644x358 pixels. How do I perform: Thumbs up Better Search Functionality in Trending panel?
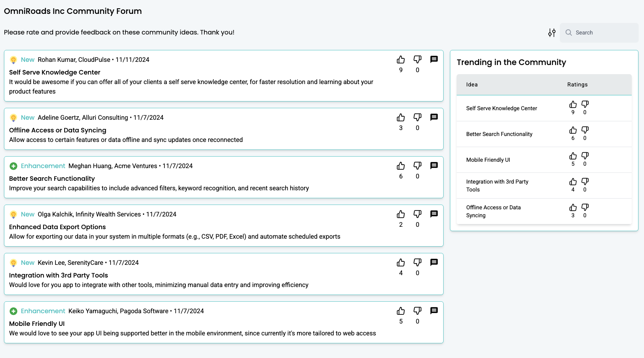coord(573,130)
